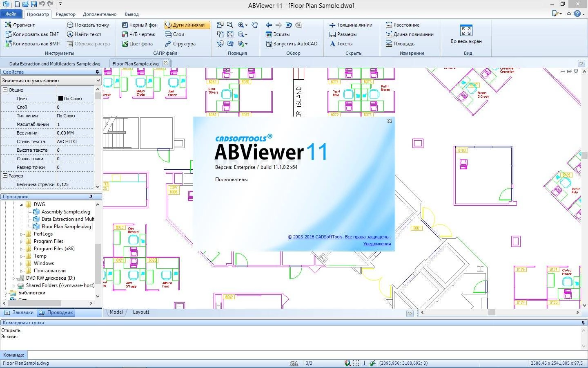Open the Закладки bookmarks panel tab
The image size is (588, 368).
19,312
